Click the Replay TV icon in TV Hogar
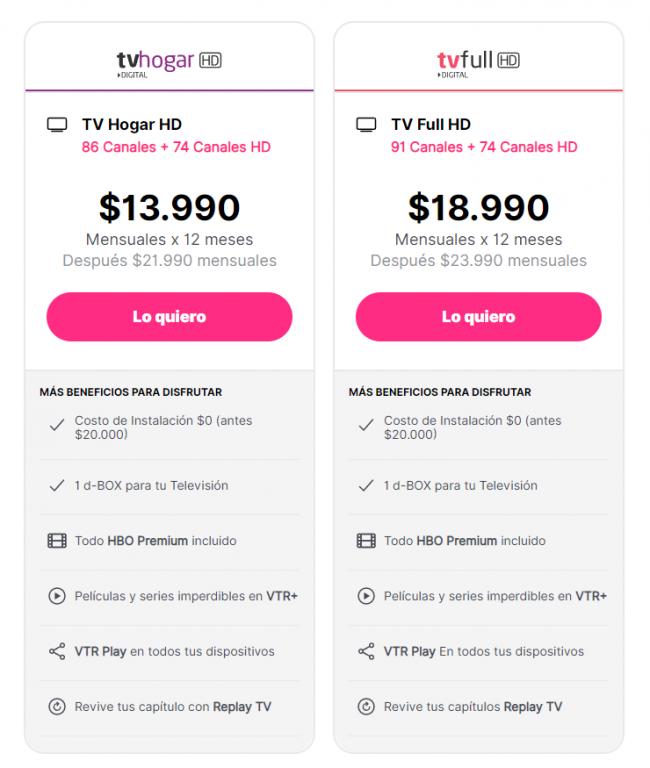This screenshot has height=768, width=650. click(x=57, y=707)
